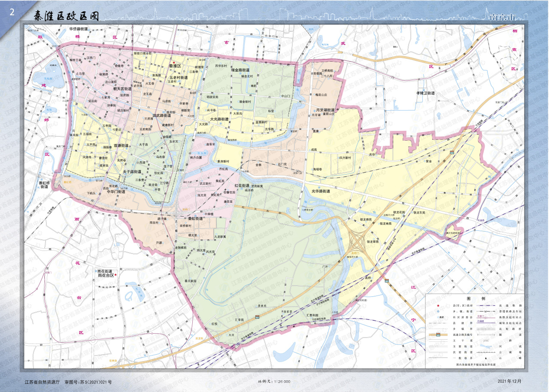Click the expressway shield marker south of 高桥
Screen dimensions: 549x392
click(387, 281)
